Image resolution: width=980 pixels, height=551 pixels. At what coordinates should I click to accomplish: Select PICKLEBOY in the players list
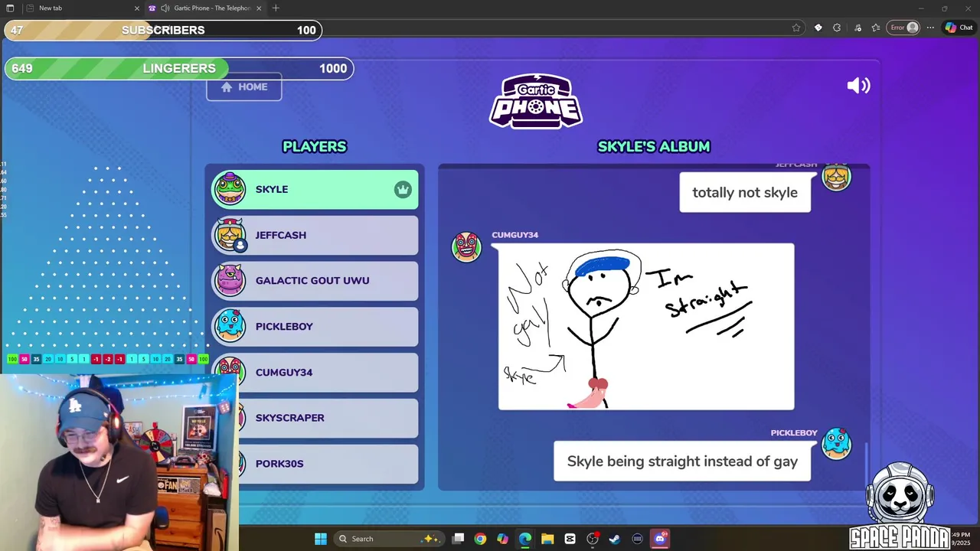[315, 327]
